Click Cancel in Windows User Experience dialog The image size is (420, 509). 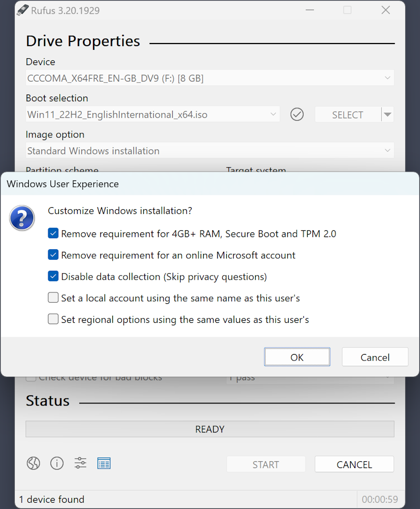(375, 357)
